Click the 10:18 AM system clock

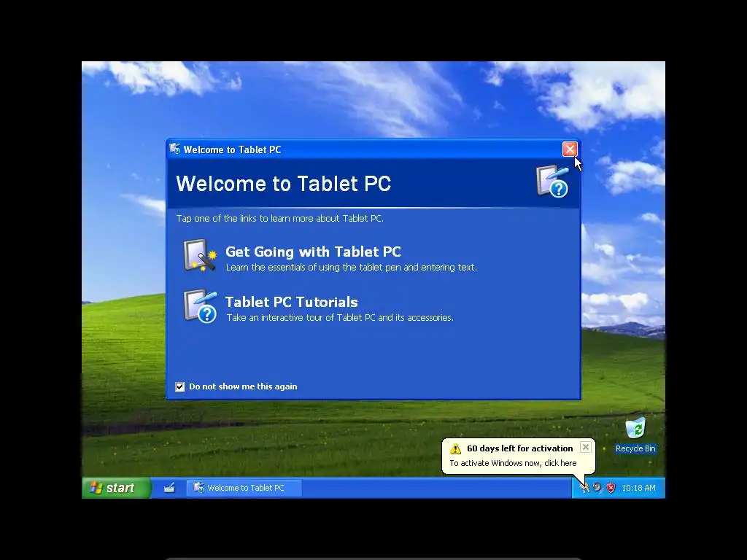pos(638,488)
